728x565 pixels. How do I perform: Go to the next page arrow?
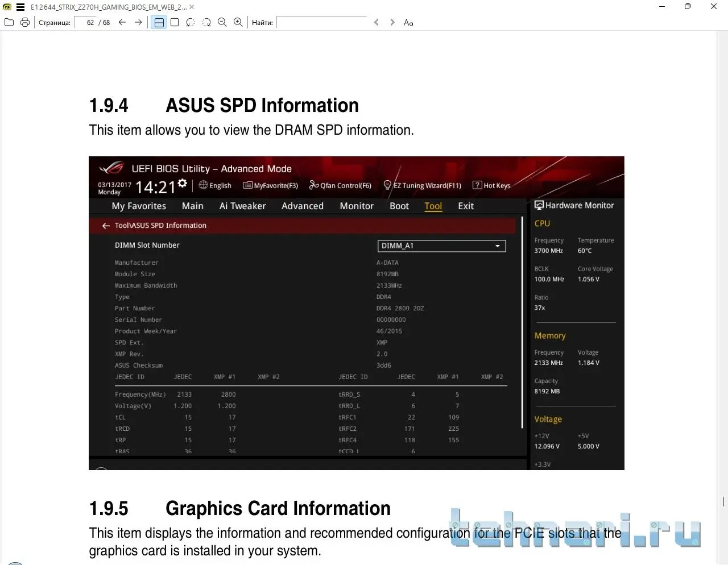[138, 22]
